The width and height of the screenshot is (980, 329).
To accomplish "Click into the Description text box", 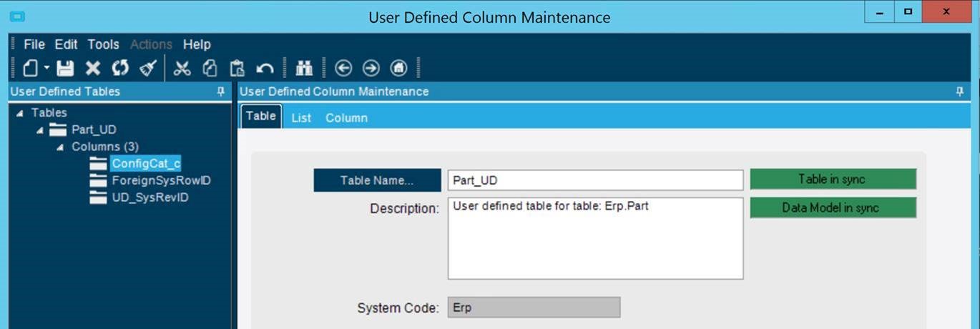I will [595, 238].
